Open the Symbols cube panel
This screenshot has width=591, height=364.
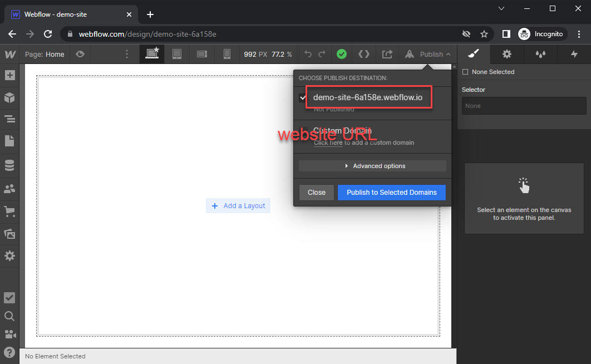10,97
